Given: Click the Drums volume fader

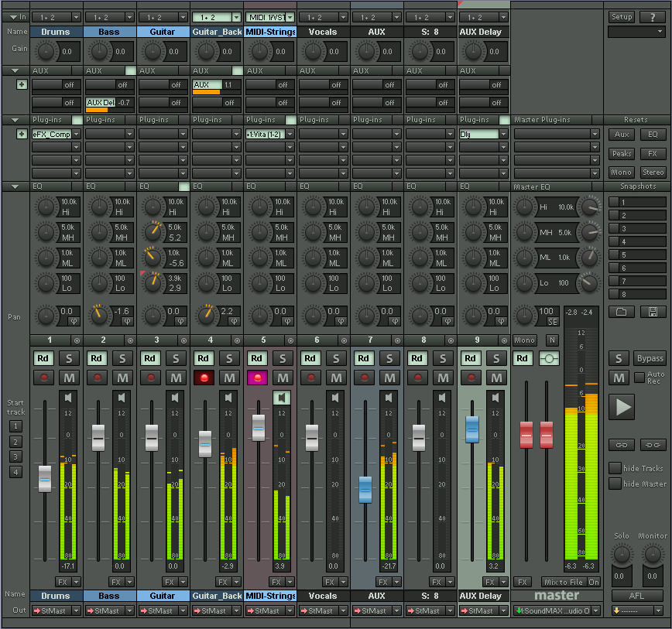Looking at the screenshot, I should pyautogui.click(x=44, y=480).
